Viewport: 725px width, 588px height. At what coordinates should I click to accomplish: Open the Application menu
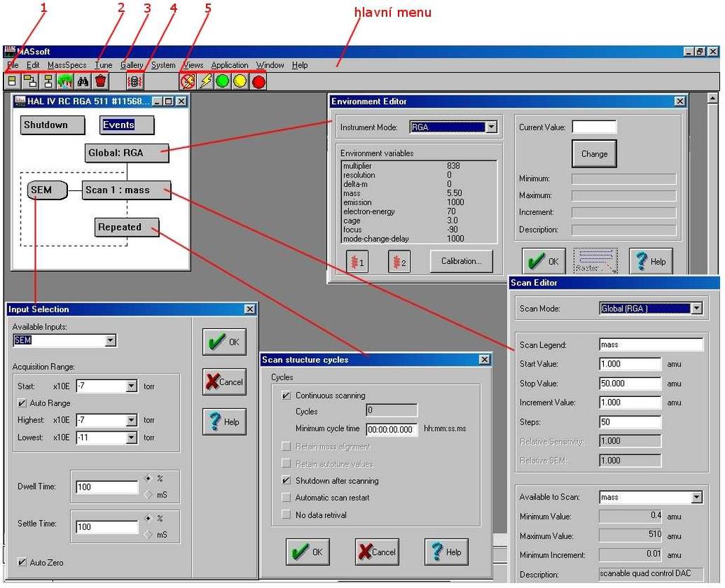point(230,65)
